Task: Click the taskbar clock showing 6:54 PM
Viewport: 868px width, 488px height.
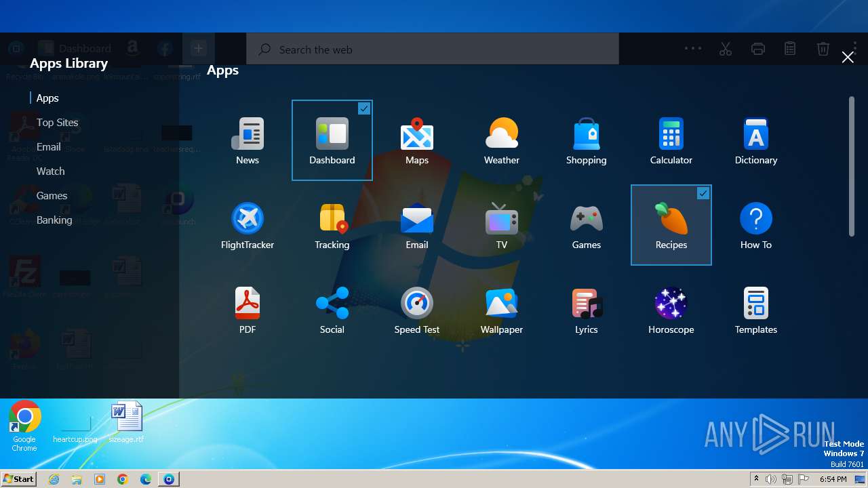Action: pos(833,479)
